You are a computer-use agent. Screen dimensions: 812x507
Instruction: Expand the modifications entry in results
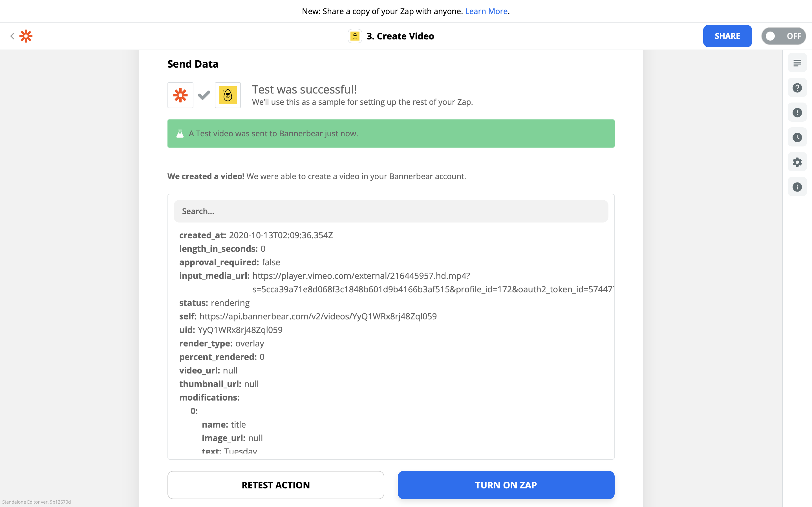tap(209, 397)
